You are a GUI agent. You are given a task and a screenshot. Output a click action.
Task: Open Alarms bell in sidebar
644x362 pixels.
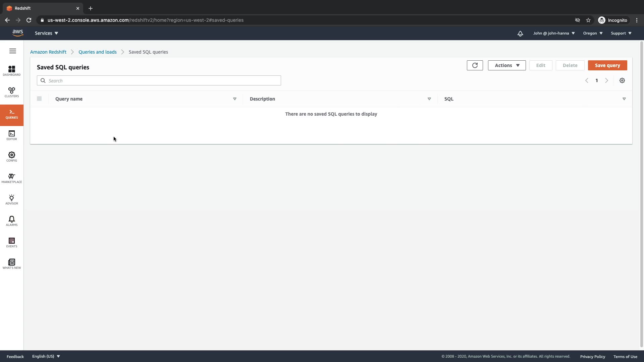tap(12, 221)
